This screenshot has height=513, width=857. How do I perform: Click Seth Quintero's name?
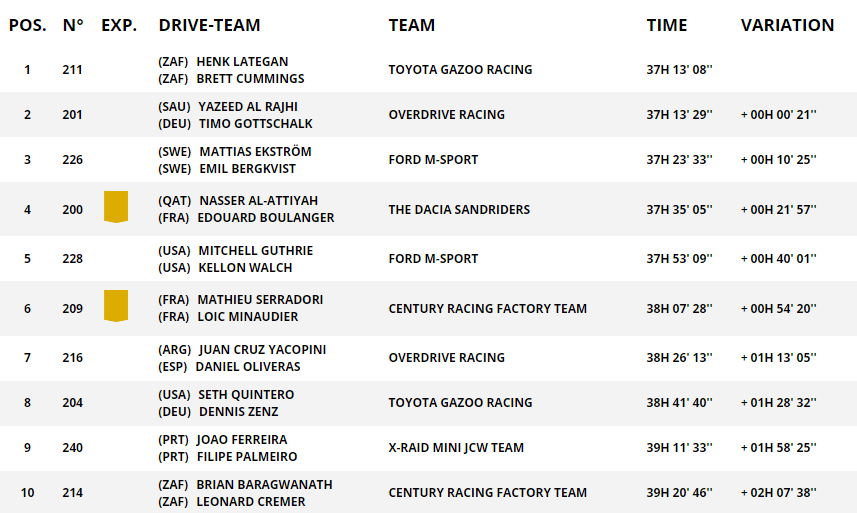click(x=248, y=394)
